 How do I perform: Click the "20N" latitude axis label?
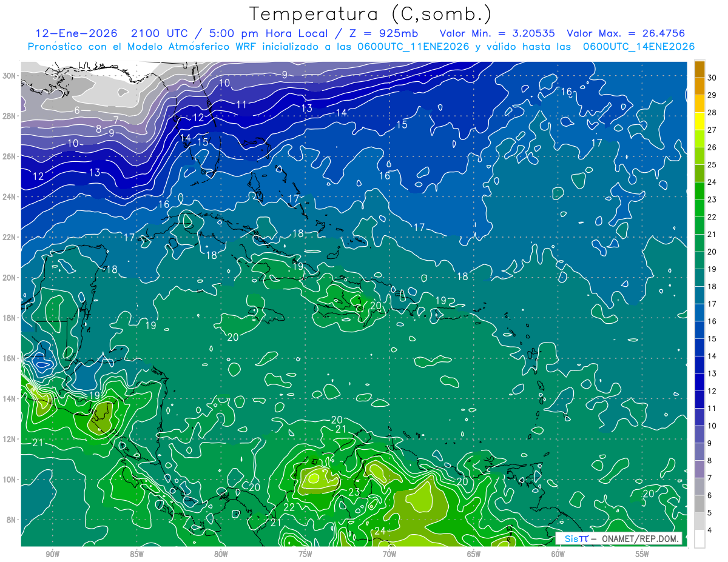coord(10,278)
